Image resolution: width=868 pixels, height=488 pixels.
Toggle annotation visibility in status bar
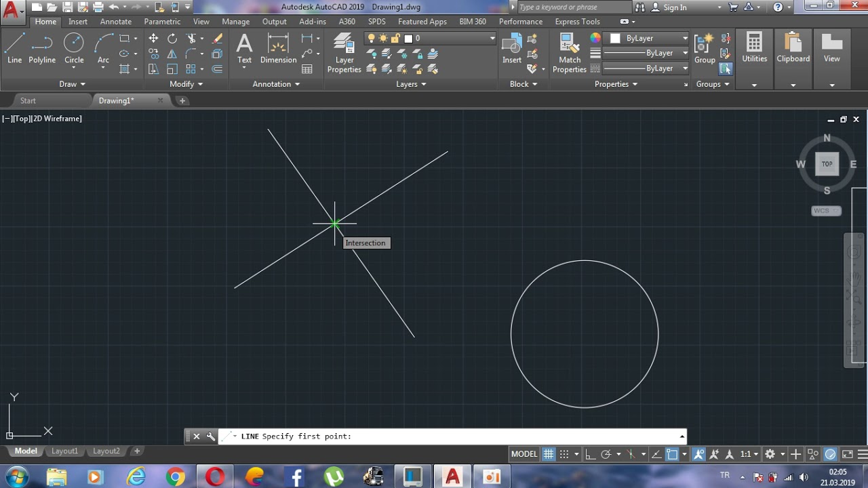(x=698, y=454)
